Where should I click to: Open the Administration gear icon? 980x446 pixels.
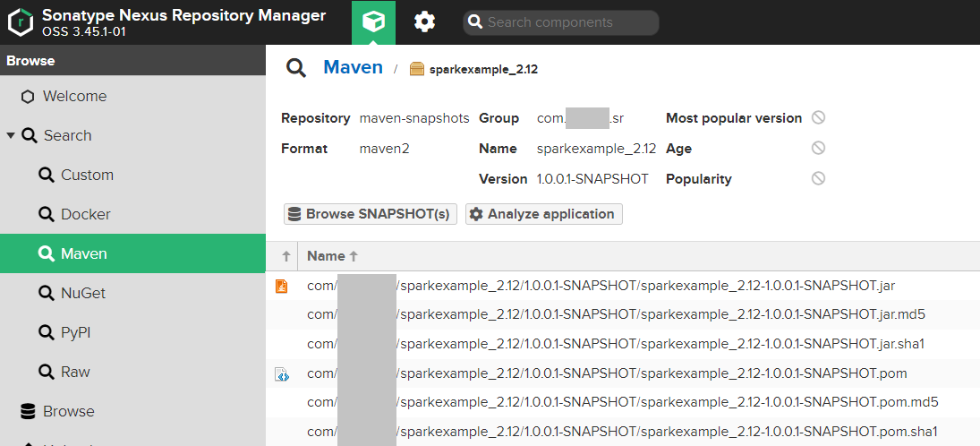tap(424, 22)
